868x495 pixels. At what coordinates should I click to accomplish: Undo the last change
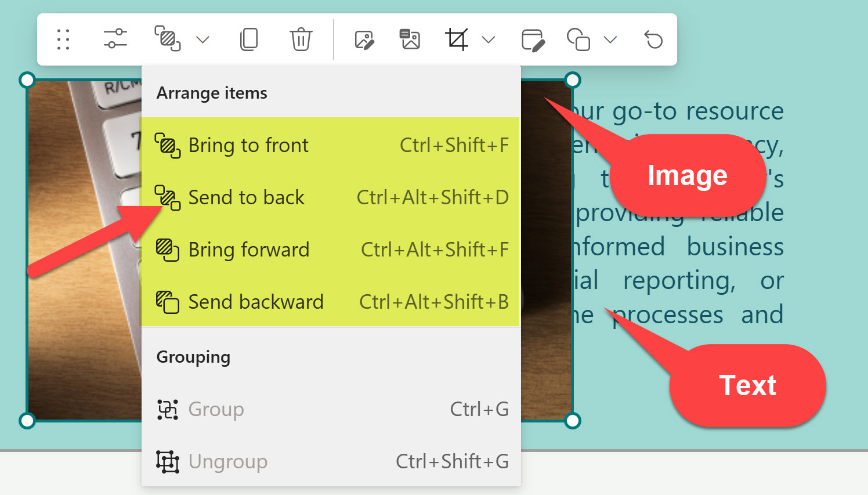[652, 39]
